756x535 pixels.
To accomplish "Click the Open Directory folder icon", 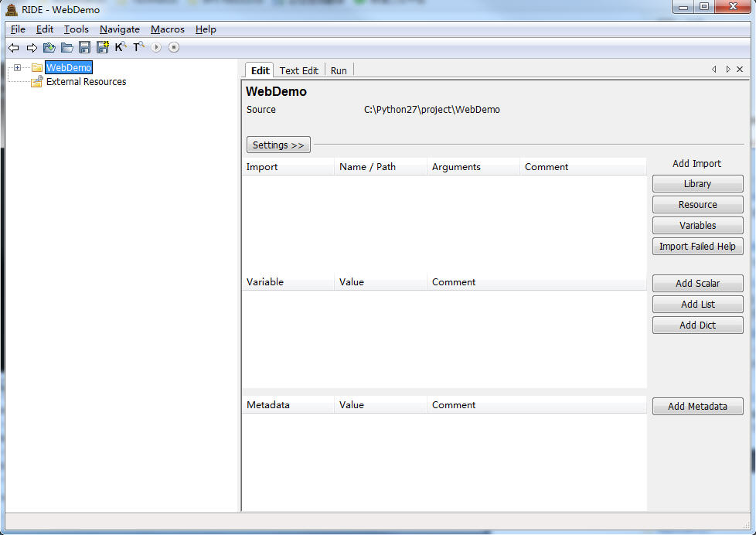I will click(x=67, y=47).
